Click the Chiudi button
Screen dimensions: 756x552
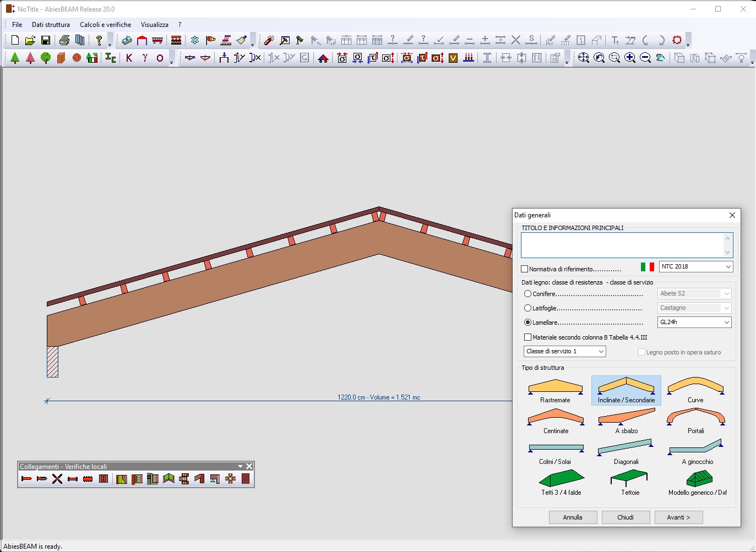[x=626, y=517]
